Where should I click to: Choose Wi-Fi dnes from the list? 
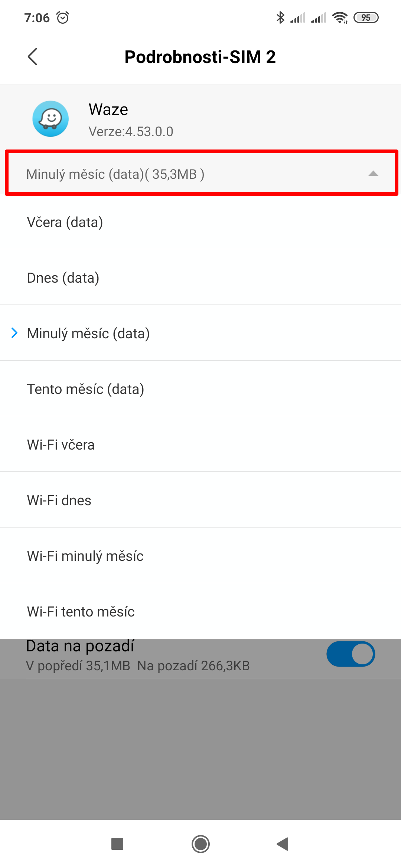(59, 500)
